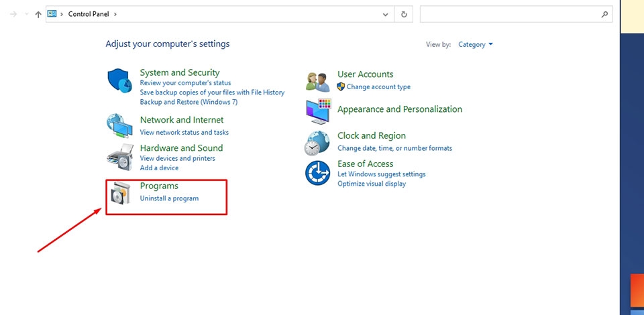Expand the address bar history dropdown

(385, 14)
